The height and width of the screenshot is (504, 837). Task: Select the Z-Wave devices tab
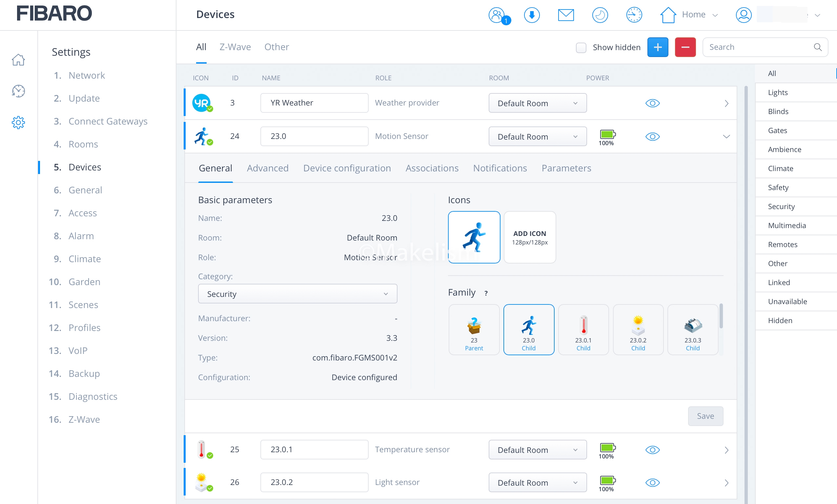[235, 47]
